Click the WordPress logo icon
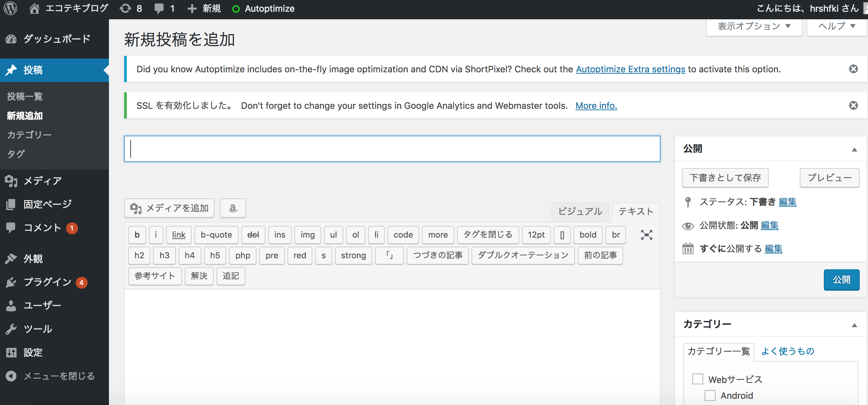Image resolution: width=868 pixels, height=405 pixels. pos(10,8)
